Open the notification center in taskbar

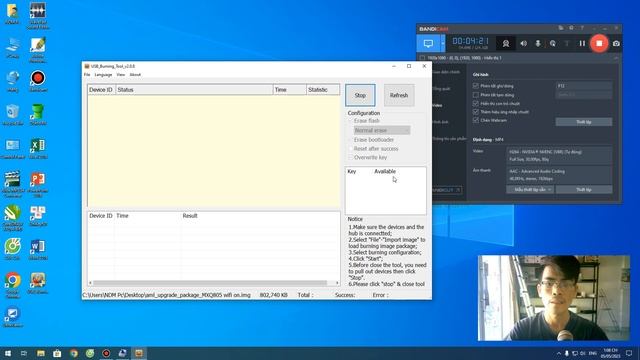(629, 353)
